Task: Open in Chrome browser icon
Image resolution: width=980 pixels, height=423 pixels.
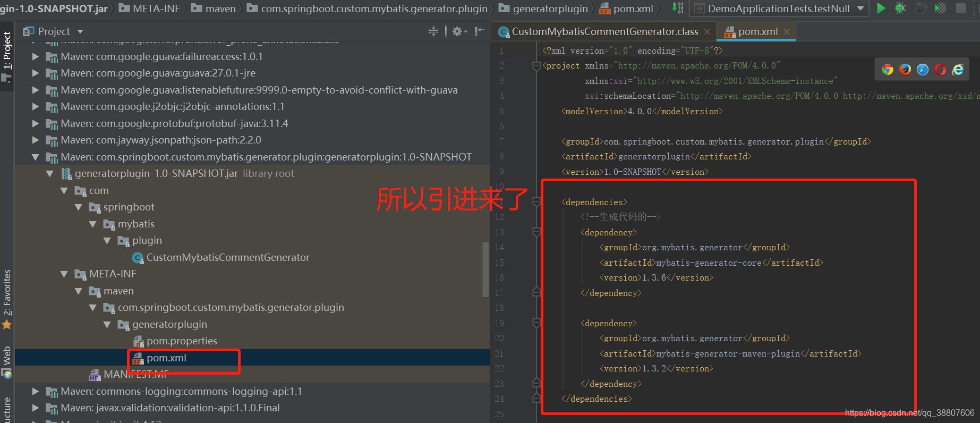Action: click(887, 70)
